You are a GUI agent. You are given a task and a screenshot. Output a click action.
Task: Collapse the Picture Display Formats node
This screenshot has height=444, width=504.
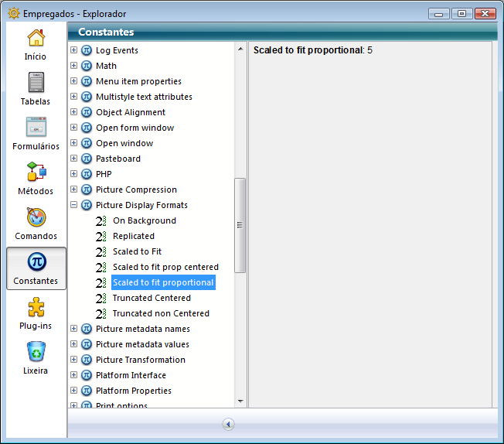click(74, 205)
